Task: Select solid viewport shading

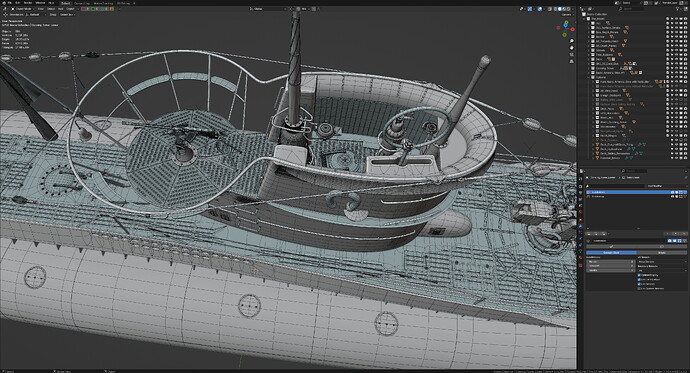Action: (560, 8)
